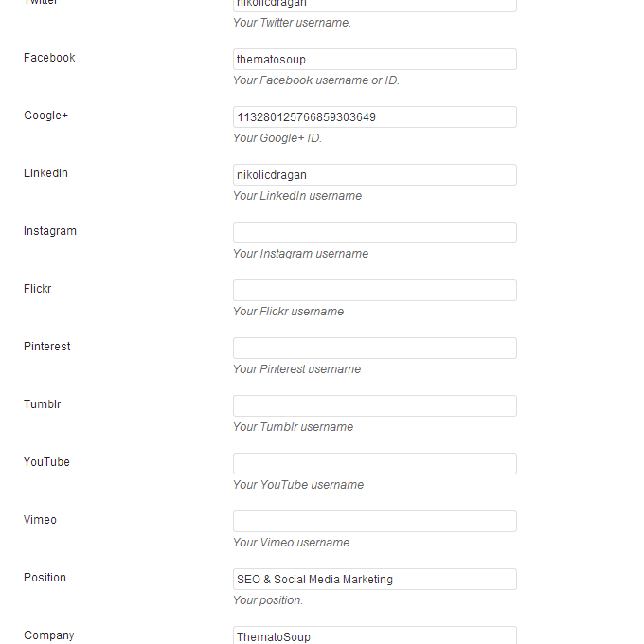Click the Facebook field label text
The height and width of the screenshot is (644, 644).
click(49, 58)
